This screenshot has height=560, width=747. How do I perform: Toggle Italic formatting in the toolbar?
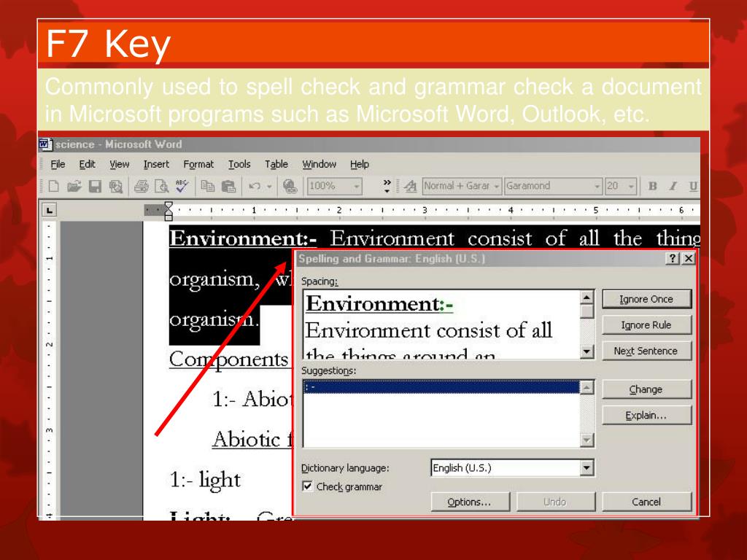click(x=673, y=186)
